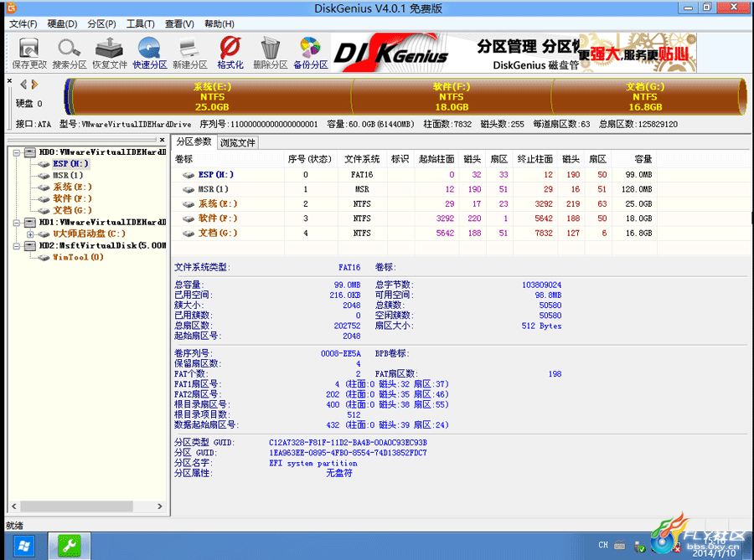Click the 新建分区 new partition icon
This screenshot has width=754, height=560.
point(190,54)
